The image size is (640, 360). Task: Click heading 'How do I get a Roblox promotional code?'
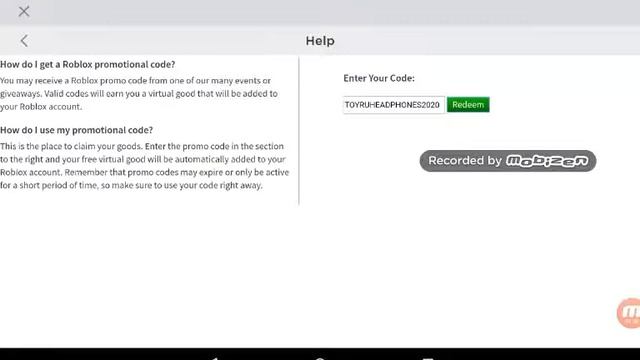pos(87,64)
